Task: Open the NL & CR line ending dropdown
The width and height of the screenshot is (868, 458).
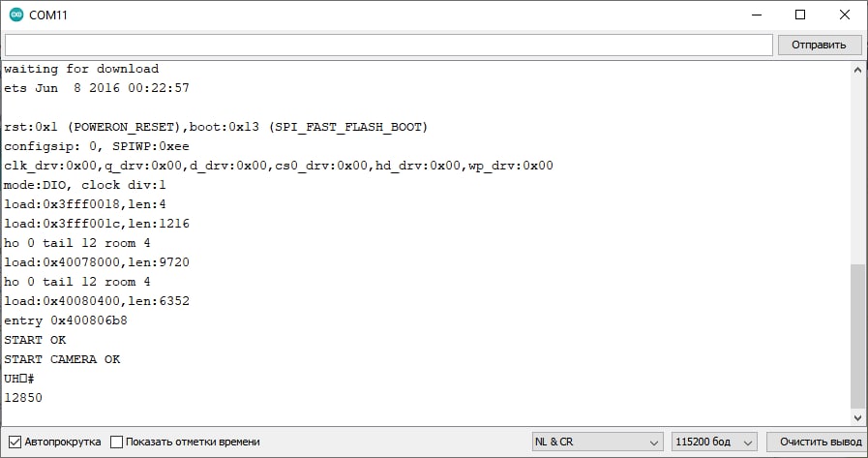Action: coord(597,442)
